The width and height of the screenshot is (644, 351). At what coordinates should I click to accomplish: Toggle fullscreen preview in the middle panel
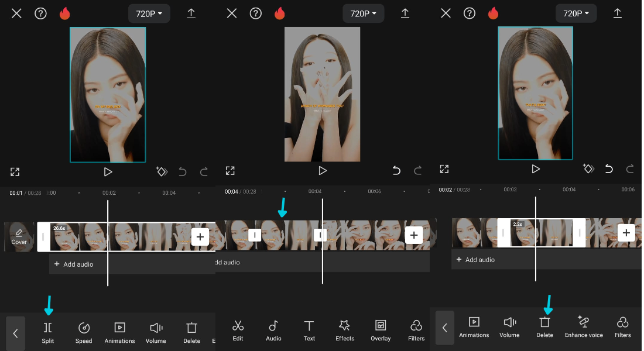tap(230, 171)
